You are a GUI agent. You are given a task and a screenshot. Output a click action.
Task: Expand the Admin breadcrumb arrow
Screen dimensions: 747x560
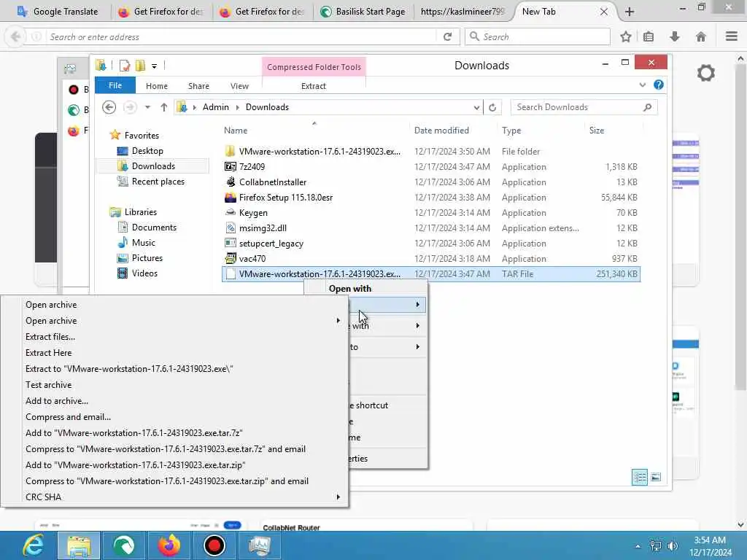pos(237,107)
